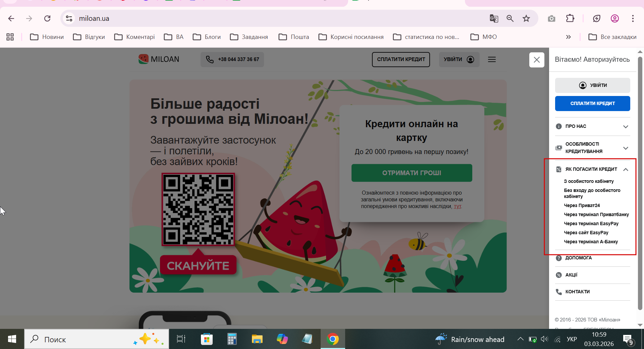Reload the miloan.ua page

click(x=47, y=18)
